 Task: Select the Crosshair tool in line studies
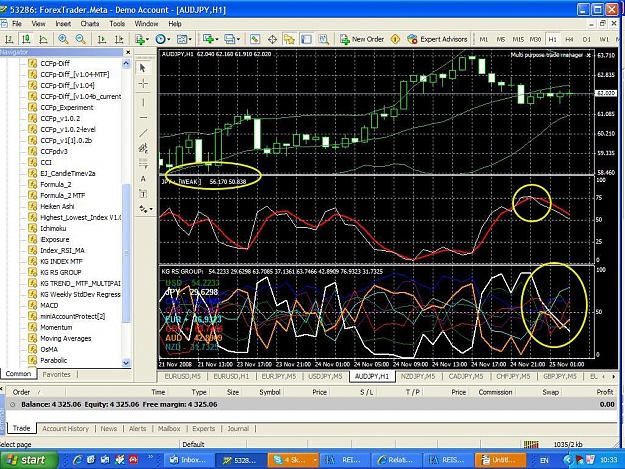pyautogui.click(x=143, y=84)
